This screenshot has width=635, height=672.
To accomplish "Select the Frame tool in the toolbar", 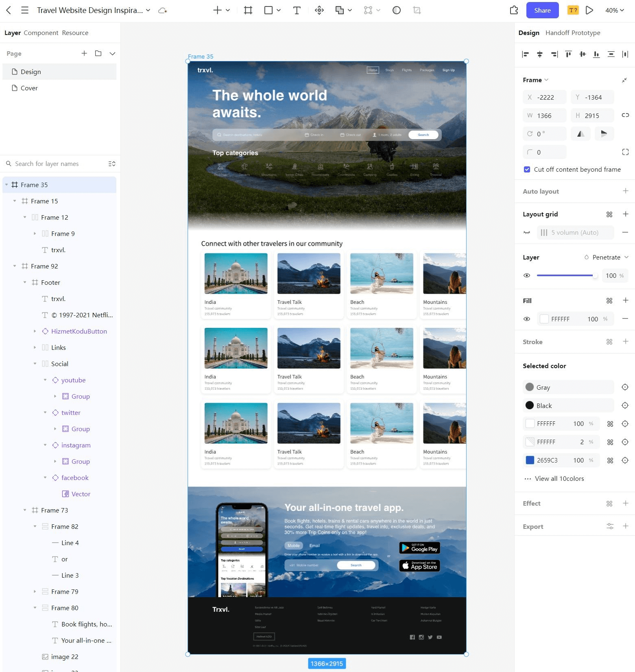I will tap(248, 10).
